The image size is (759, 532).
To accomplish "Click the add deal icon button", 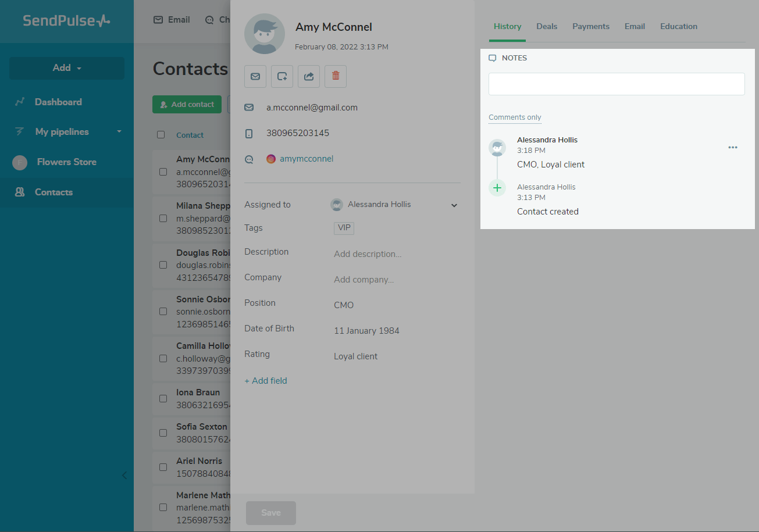I will pyautogui.click(x=282, y=76).
